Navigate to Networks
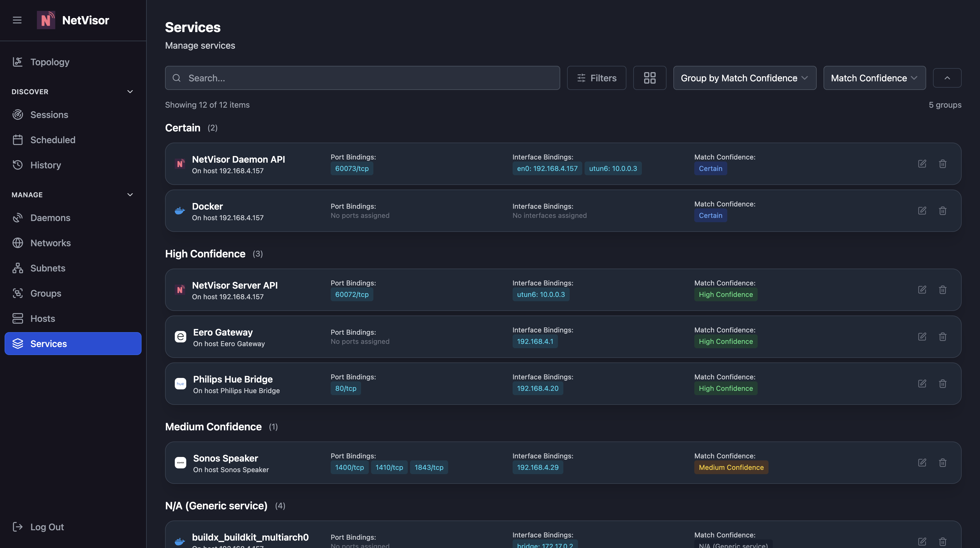The image size is (980, 548). pos(73,243)
